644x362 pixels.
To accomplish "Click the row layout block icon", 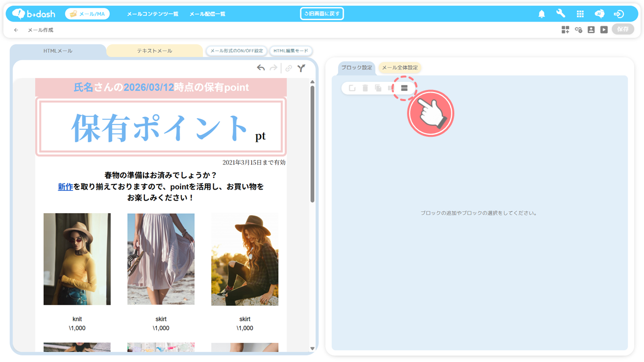I will click(x=404, y=88).
